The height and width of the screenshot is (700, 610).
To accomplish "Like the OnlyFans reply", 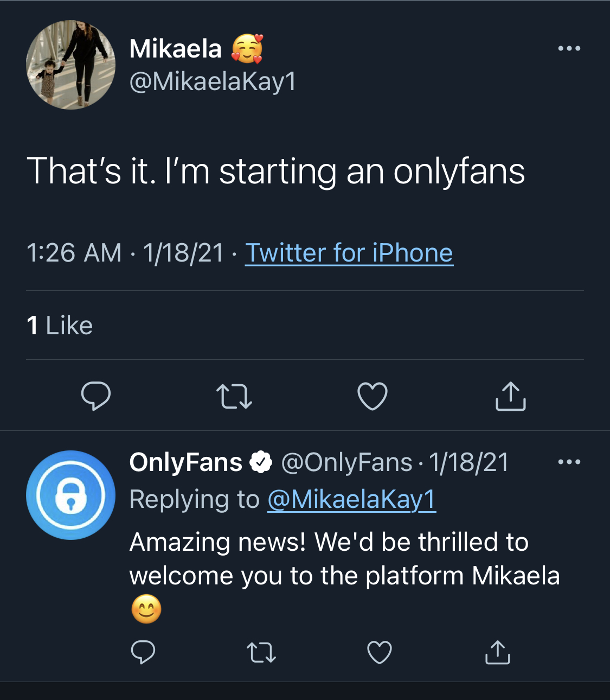I will [380, 652].
